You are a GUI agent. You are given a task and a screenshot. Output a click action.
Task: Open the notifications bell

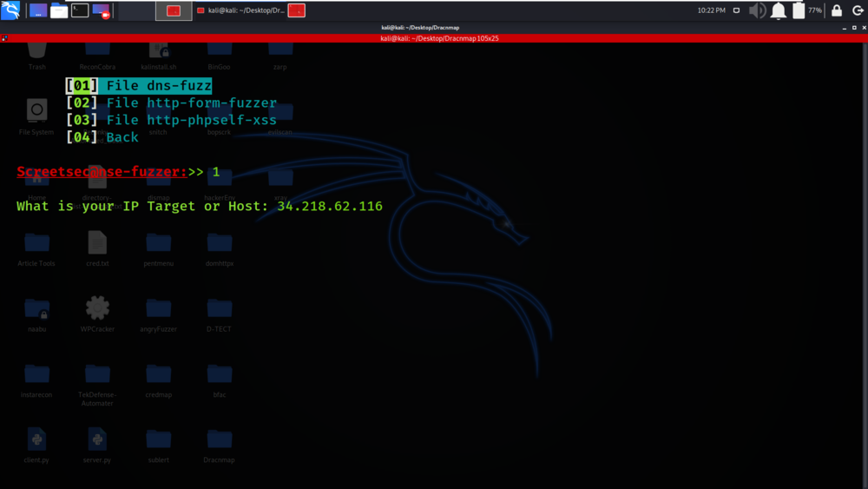pos(779,10)
